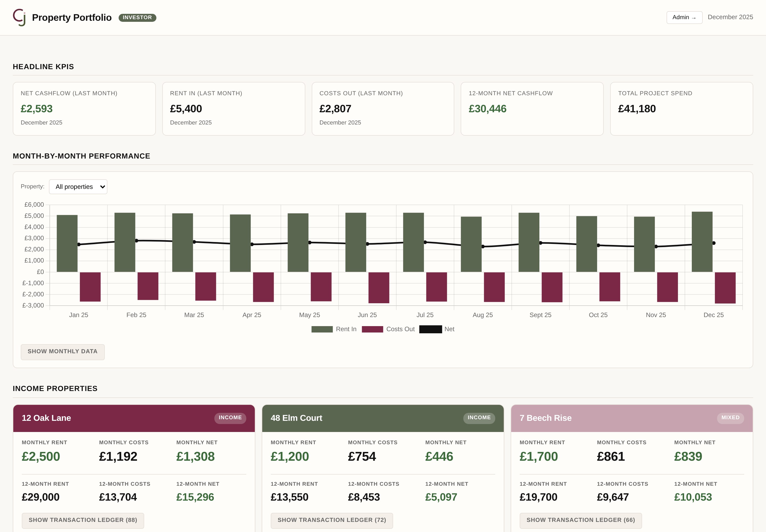Click the Income Properties heading
This screenshot has width=766, height=532.
click(x=55, y=389)
